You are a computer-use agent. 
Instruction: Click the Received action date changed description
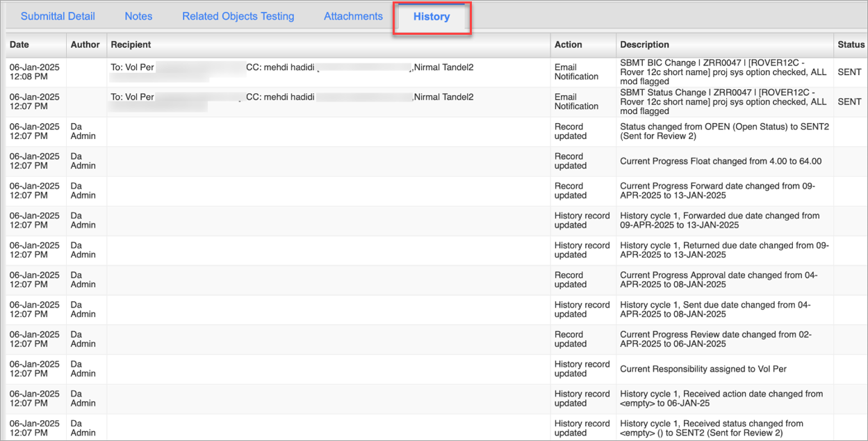point(721,399)
